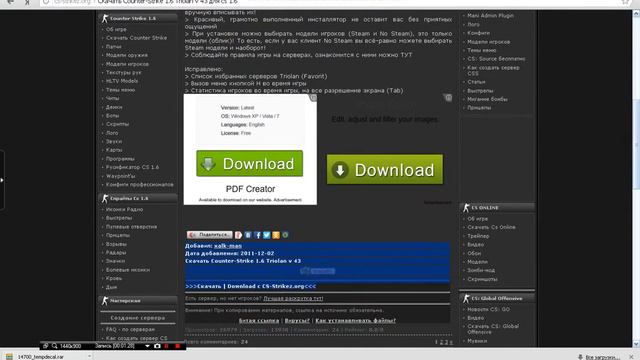Open Mani Admin Plugin in right menu
Screen dimensions: 640x360
tap(490, 16)
